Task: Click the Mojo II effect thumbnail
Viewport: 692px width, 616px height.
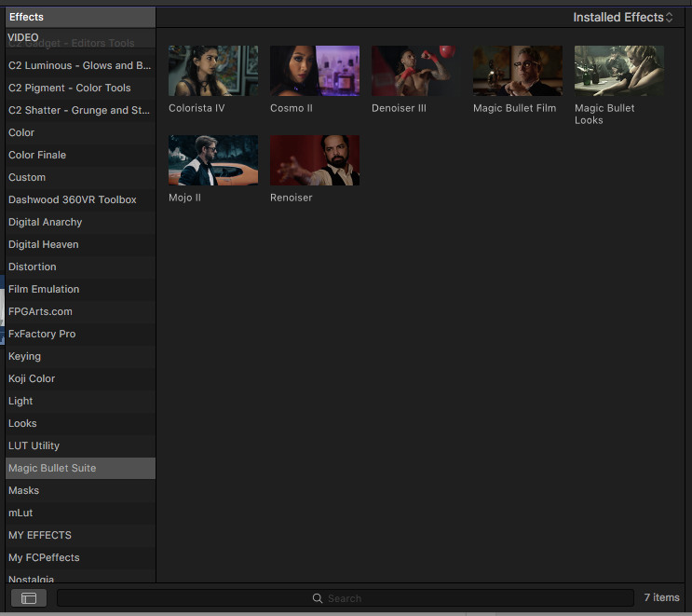Action: [x=213, y=160]
